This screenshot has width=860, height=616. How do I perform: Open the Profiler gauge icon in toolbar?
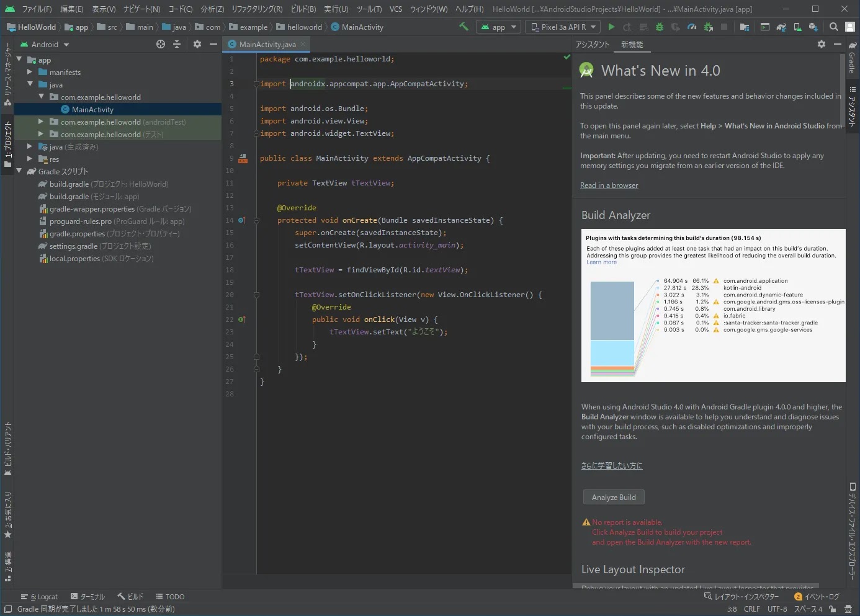pyautogui.click(x=692, y=27)
